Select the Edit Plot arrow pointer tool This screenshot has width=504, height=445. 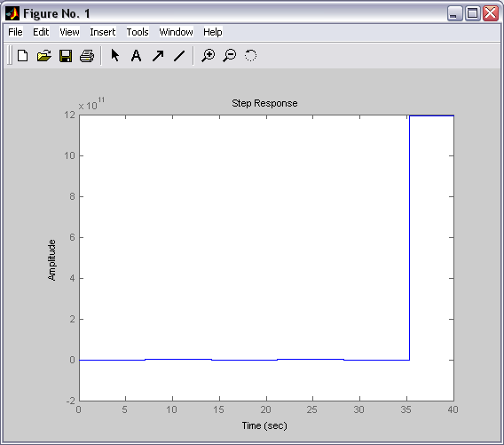(114, 55)
